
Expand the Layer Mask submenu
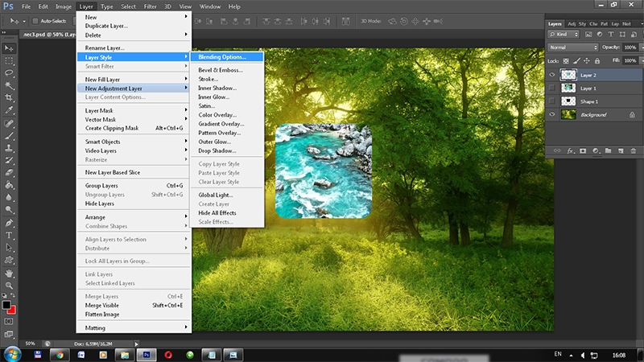point(134,110)
